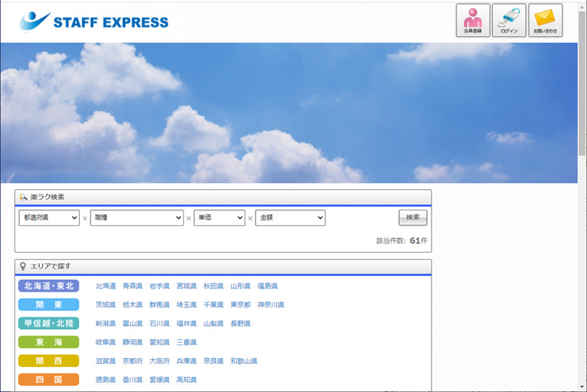Click the STAFF EXPRESS logo
The height and width of the screenshot is (392, 587).
coord(94,21)
